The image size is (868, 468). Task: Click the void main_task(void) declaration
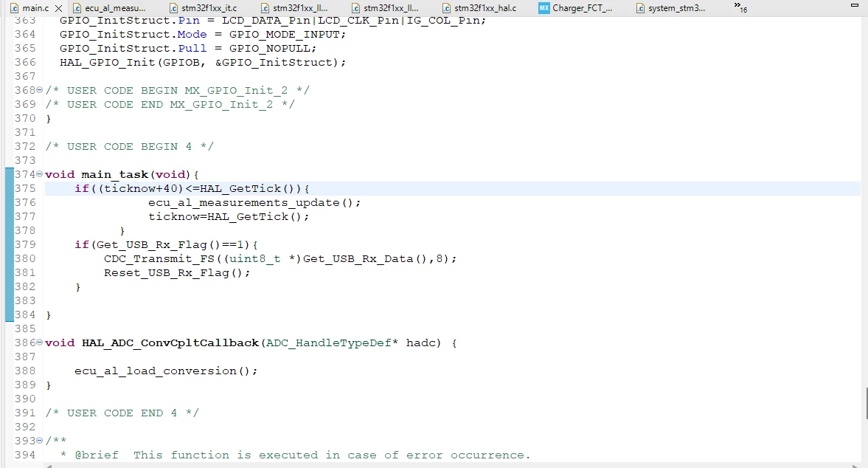click(122, 174)
